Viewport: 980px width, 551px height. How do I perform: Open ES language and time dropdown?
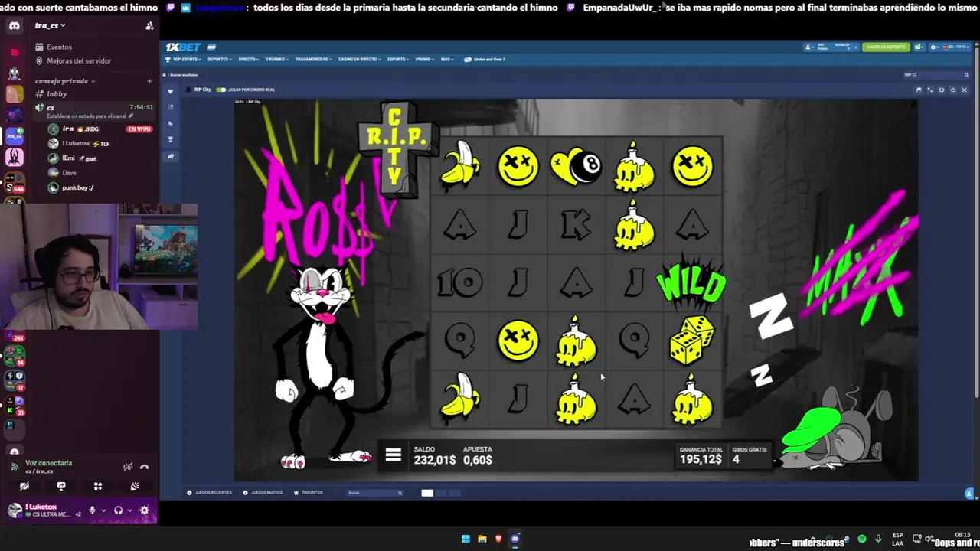pos(957,47)
